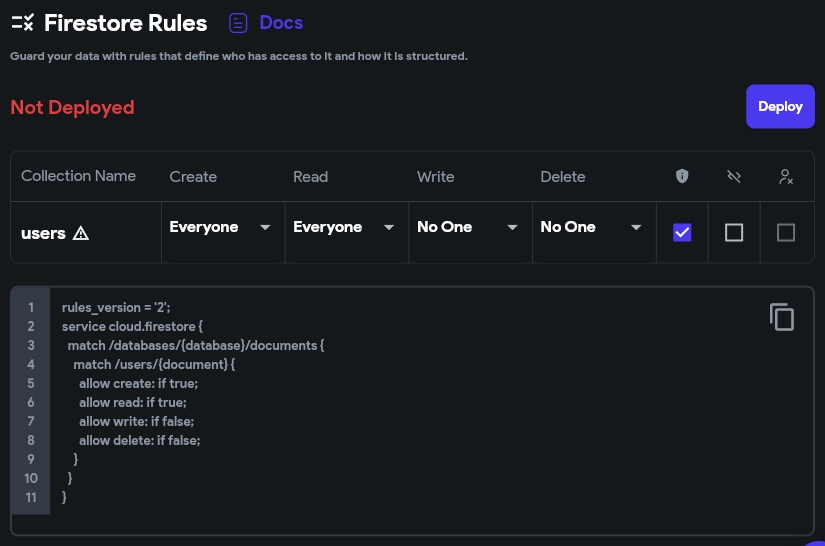Viewport: 825px width, 546px height.
Task: Open the Write dropdown set to No One
Action: [470, 227]
